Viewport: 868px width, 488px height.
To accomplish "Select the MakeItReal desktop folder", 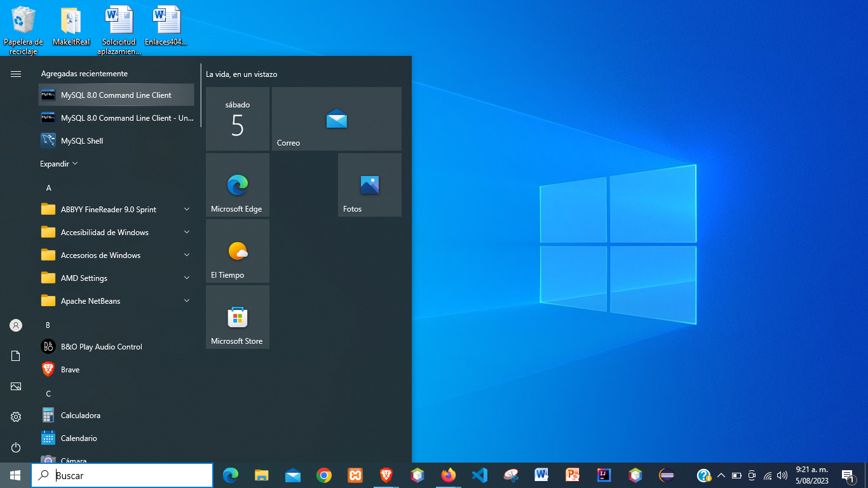I will (x=71, y=27).
